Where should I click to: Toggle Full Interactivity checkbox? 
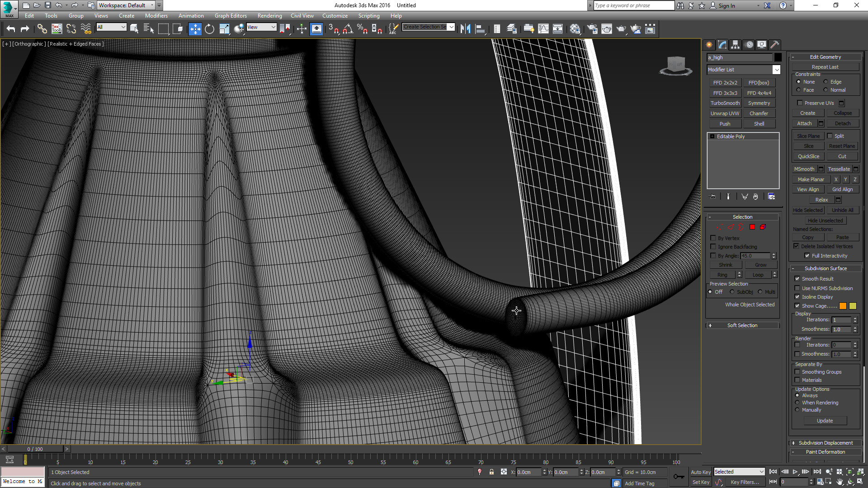pos(807,256)
